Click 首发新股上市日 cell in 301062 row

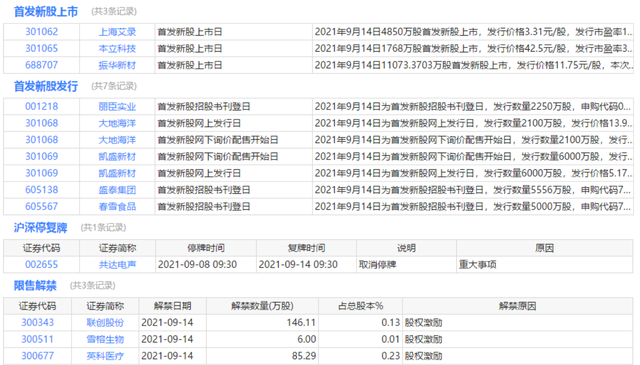tap(233, 32)
